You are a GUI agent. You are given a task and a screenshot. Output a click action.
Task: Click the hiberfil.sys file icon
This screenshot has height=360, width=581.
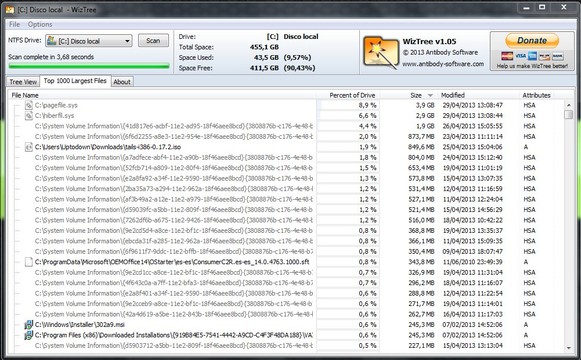coord(29,116)
